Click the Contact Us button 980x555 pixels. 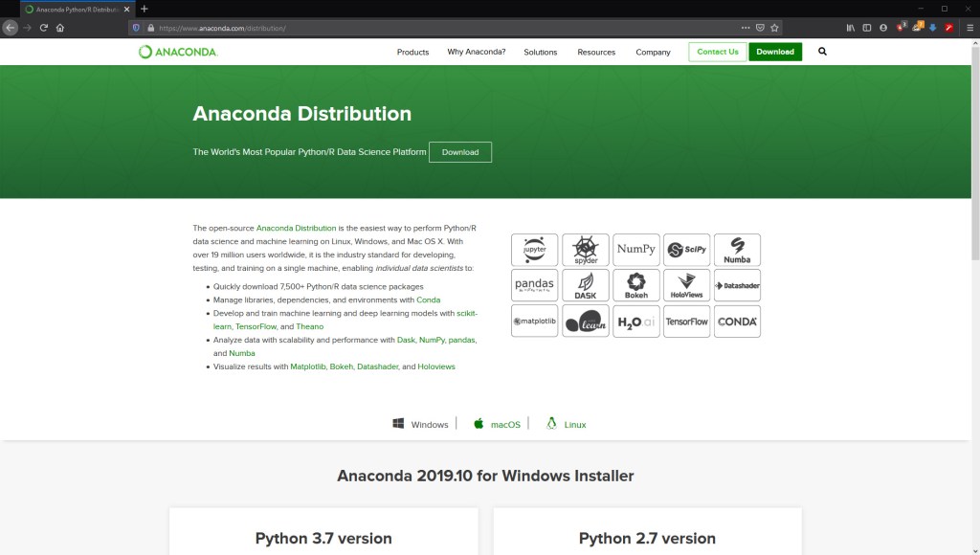coord(717,52)
